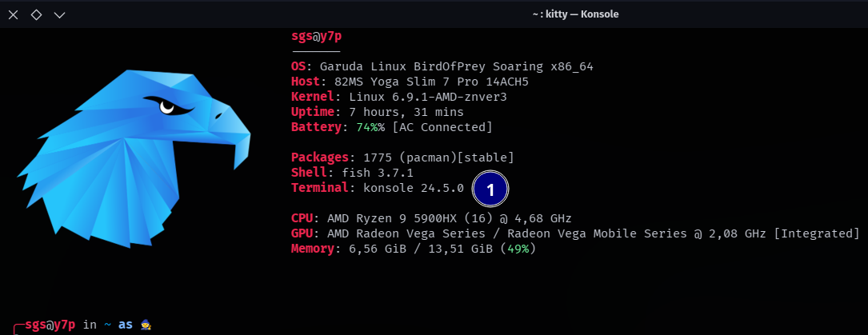Click the red prompt bracket at bottom left
Image resolution: width=868 pixels, height=335 pixels.
coord(18,329)
